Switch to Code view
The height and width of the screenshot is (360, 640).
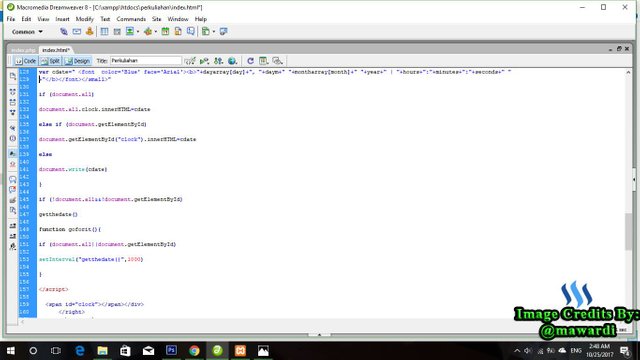pos(25,61)
